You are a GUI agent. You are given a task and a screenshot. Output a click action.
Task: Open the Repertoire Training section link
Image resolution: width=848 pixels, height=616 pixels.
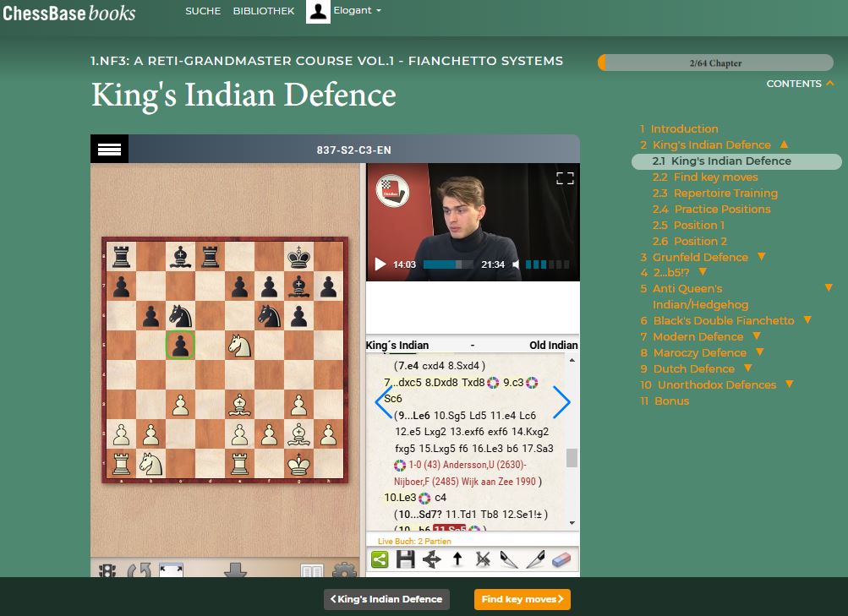click(x=714, y=193)
